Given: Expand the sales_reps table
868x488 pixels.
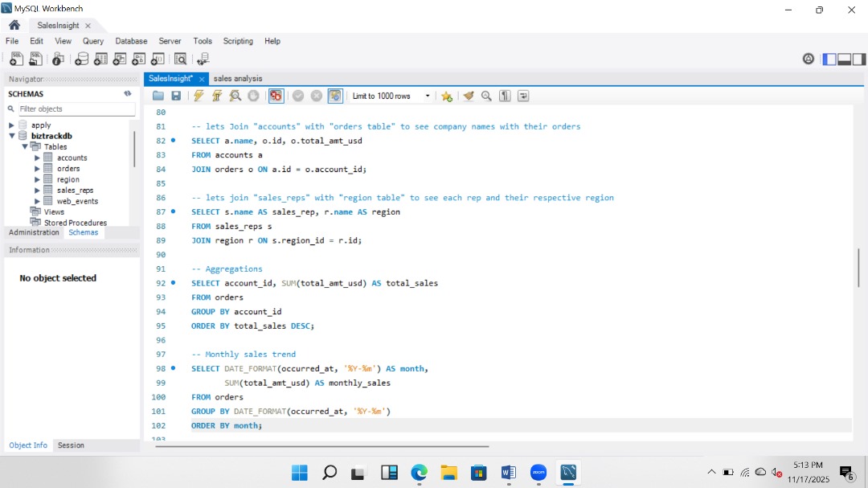Looking at the screenshot, I should [37, 190].
